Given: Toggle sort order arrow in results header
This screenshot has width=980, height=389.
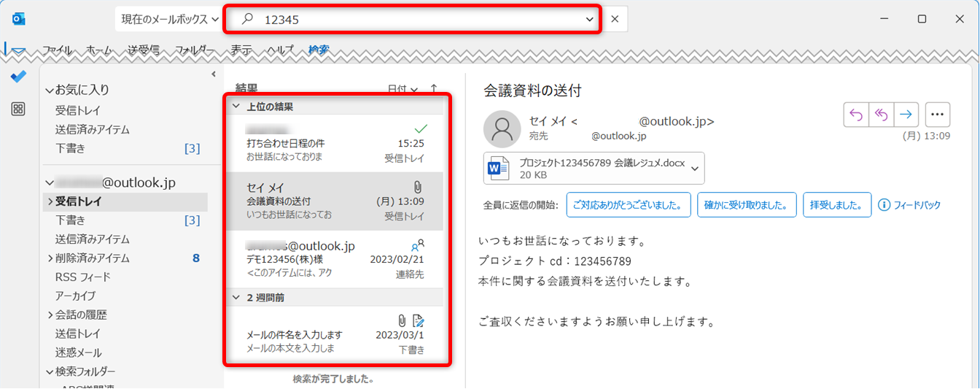Looking at the screenshot, I should pyautogui.click(x=434, y=89).
